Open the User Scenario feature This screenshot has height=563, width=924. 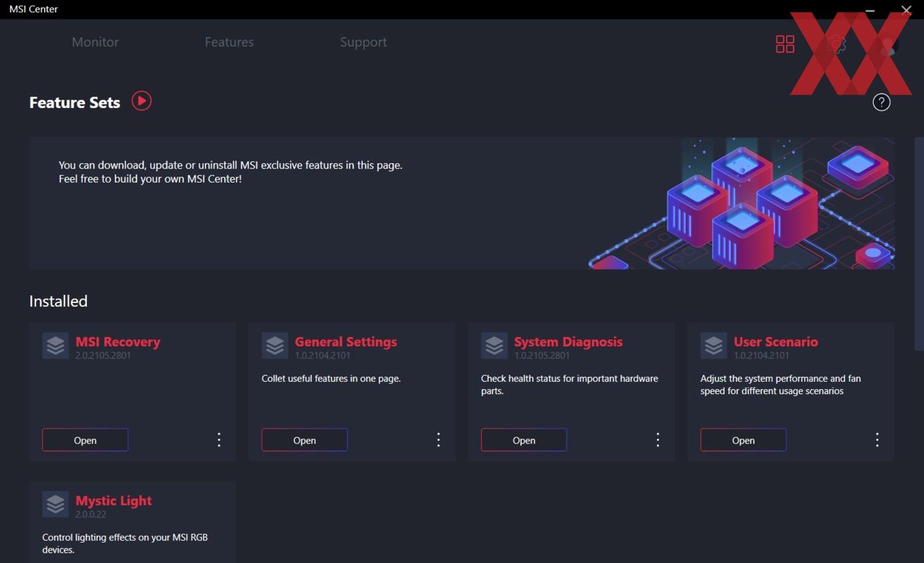tap(743, 440)
